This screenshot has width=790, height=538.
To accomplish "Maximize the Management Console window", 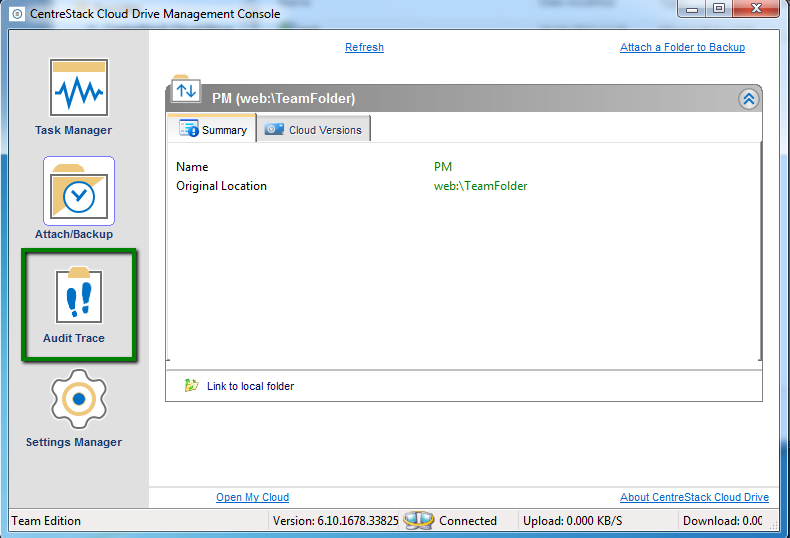I will [719, 9].
